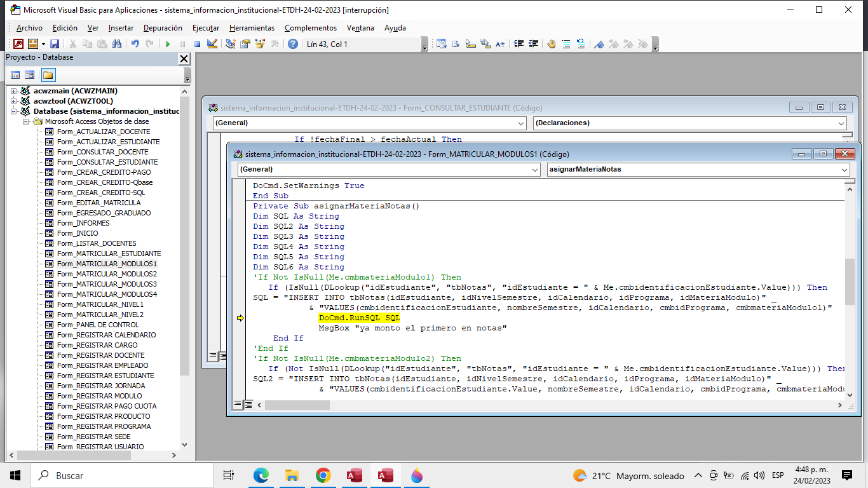Collapse Microsoft Access Objetos de clase folder
This screenshot has height=488, width=868.
point(26,121)
